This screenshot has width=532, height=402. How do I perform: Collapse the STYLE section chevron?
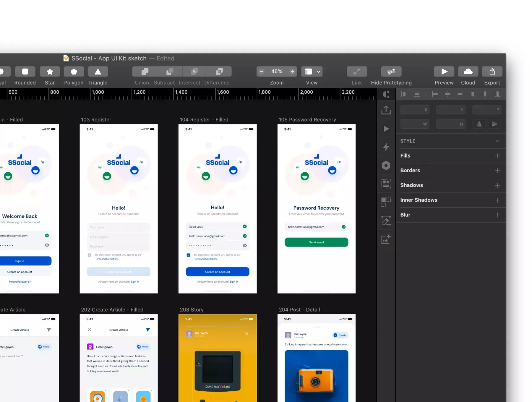497,141
